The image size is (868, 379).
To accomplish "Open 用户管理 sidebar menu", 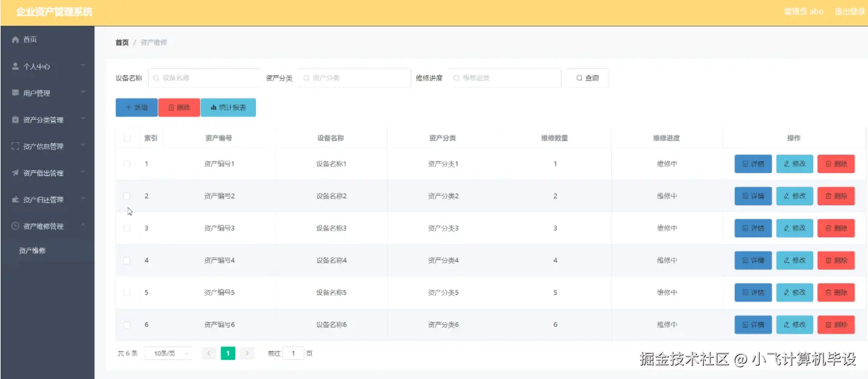I will (x=47, y=93).
